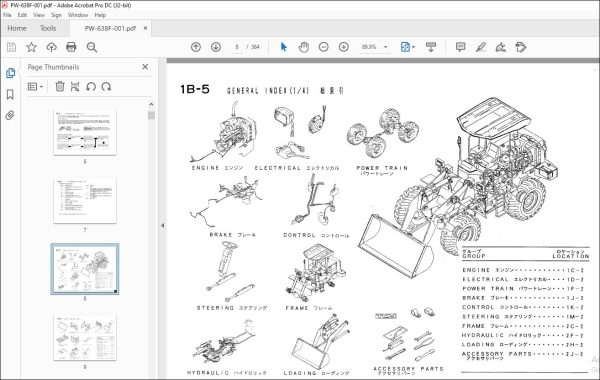Bookmark this file with the star icon
Image resolution: width=600 pixels, height=380 pixels.
tap(31, 47)
